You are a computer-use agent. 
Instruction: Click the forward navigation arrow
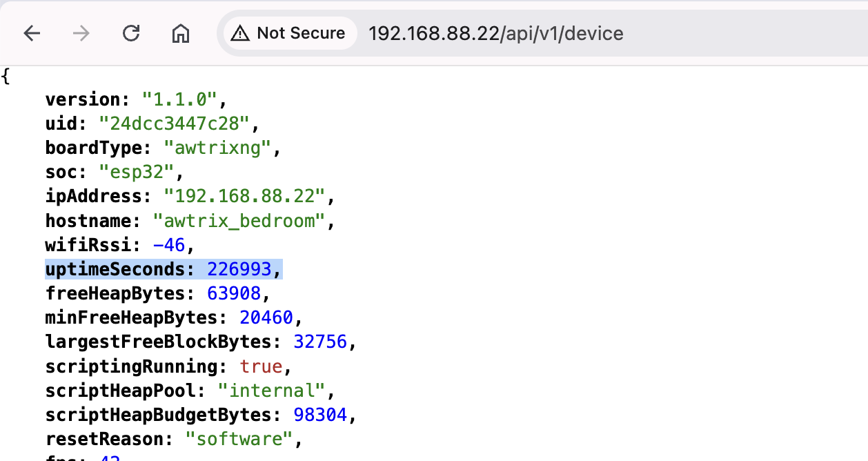pyautogui.click(x=81, y=33)
